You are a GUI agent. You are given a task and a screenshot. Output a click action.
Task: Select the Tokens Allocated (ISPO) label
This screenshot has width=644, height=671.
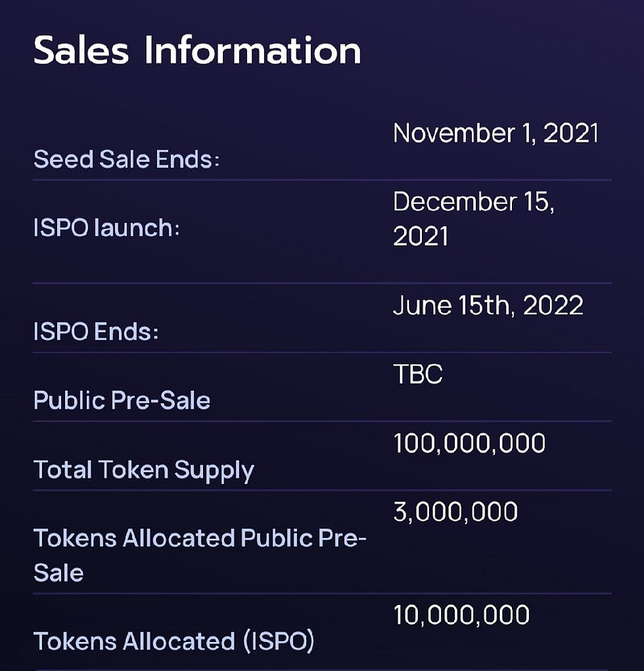[174, 641]
